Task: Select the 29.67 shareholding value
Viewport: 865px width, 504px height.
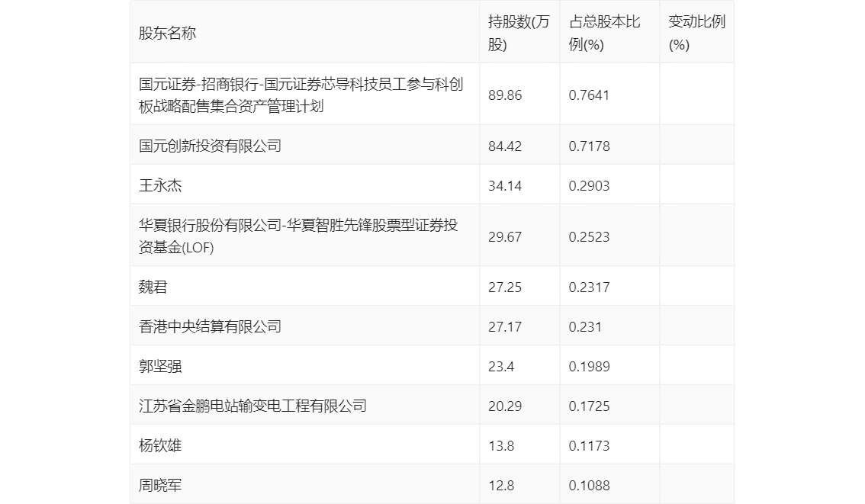Action: pyautogui.click(x=505, y=237)
